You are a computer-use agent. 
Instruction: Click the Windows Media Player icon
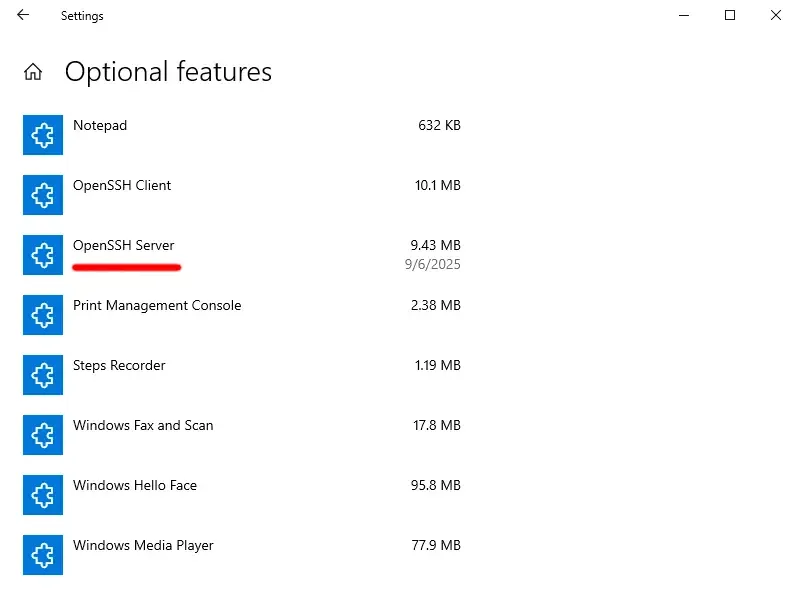43,555
